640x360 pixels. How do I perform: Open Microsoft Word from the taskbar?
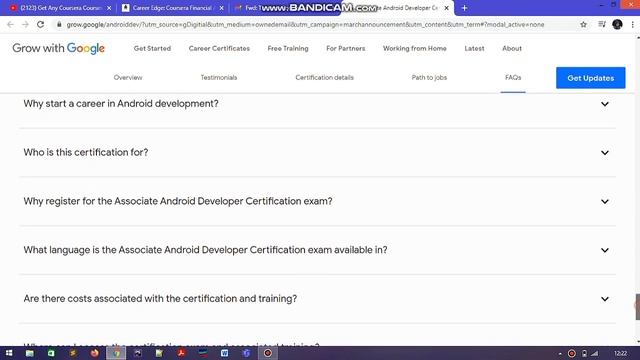coord(224,353)
